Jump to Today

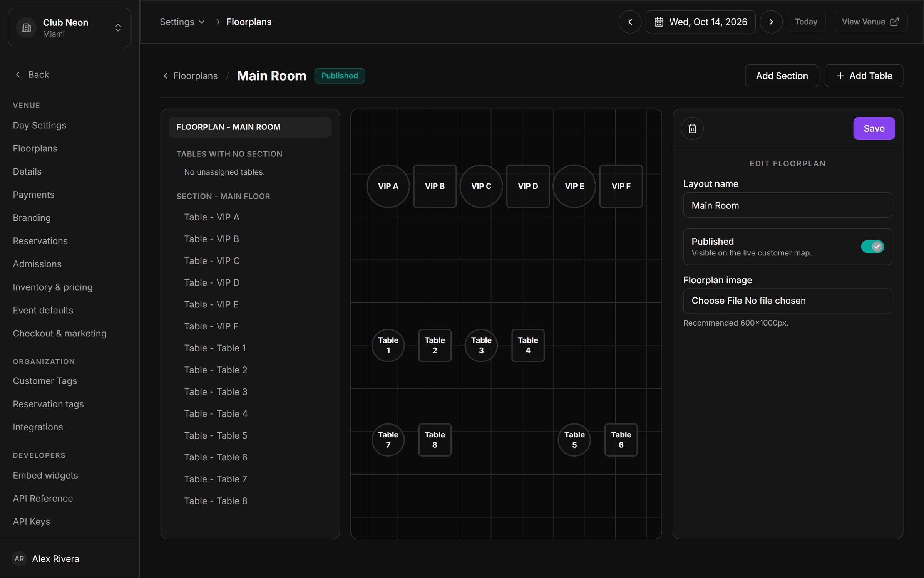806,22
